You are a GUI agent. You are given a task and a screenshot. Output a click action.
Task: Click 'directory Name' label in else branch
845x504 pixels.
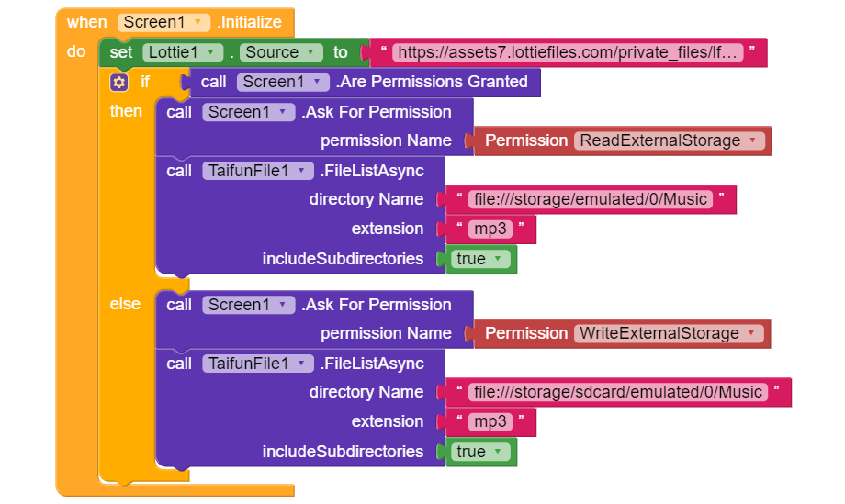click(x=366, y=392)
